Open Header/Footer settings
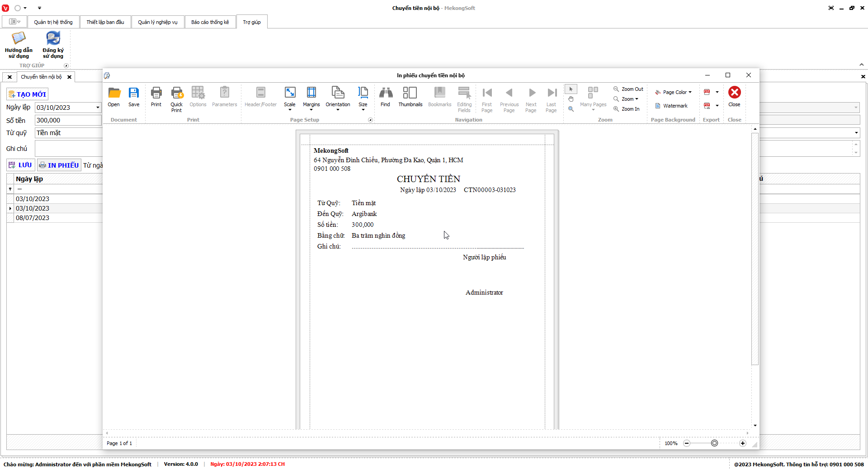This screenshot has height=469, width=868. pos(260,97)
